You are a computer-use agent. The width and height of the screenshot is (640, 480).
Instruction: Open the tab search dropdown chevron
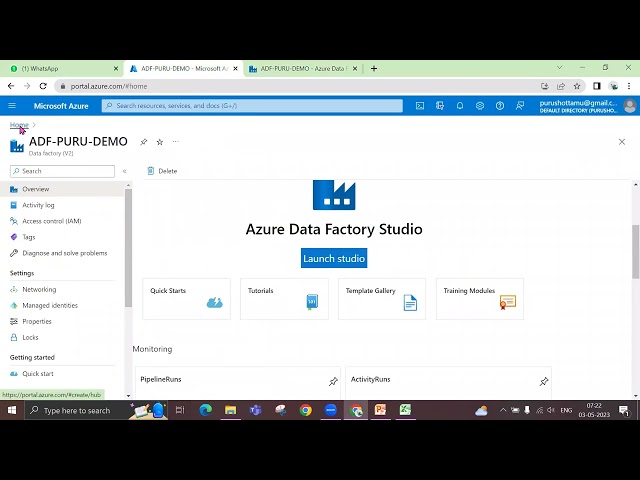pyautogui.click(x=559, y=67)
